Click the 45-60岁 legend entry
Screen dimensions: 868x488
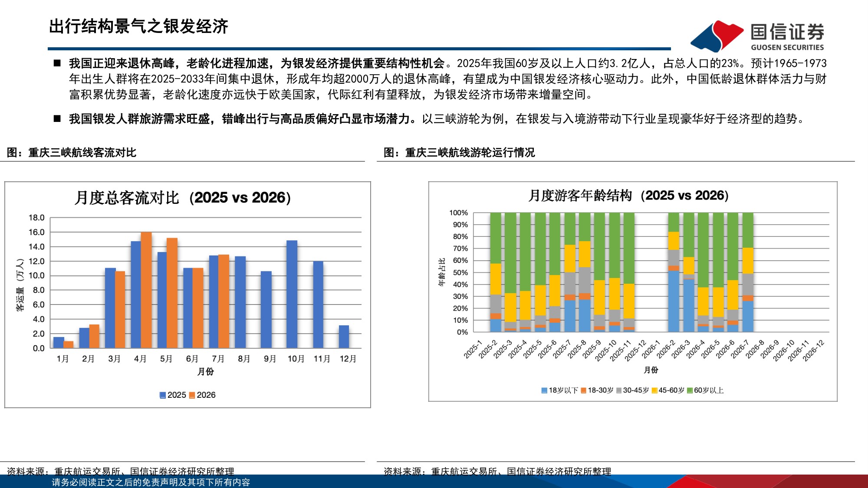[x=668, y=390]
